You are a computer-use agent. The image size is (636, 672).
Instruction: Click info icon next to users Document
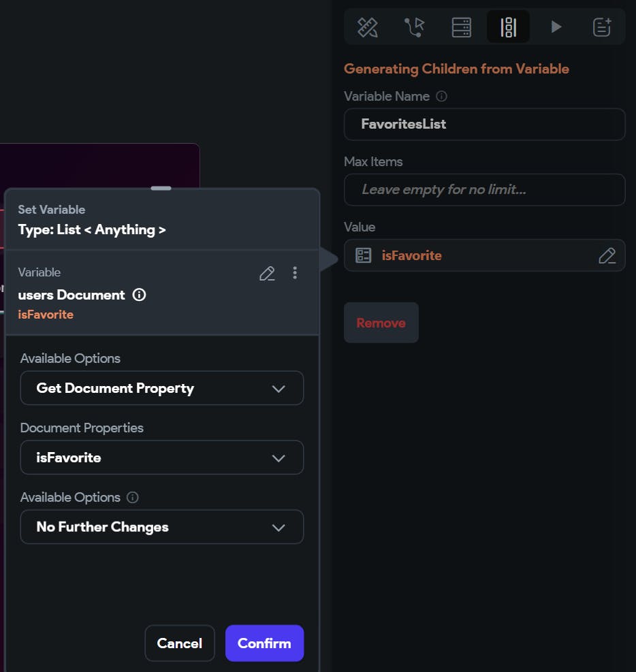139,295
